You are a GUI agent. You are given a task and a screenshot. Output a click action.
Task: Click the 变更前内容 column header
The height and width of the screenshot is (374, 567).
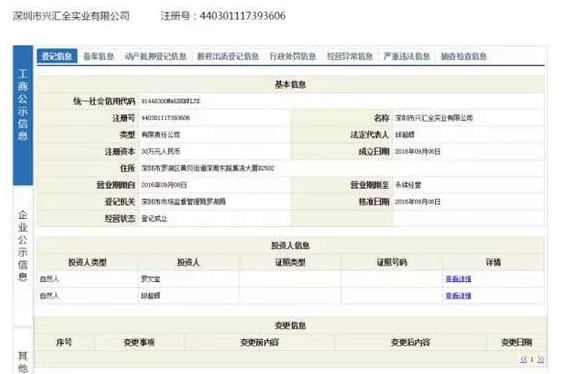(260, 342)
